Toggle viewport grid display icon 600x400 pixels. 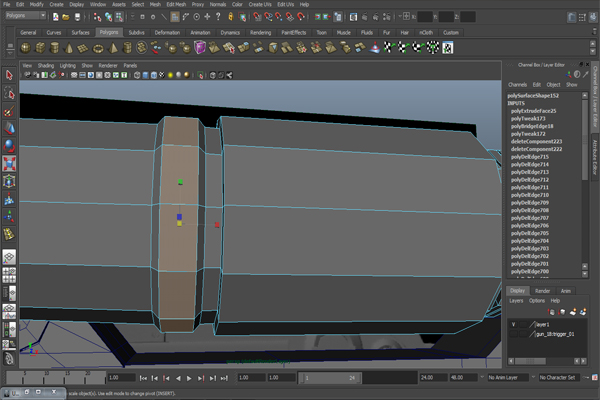(x=74, y=75)
